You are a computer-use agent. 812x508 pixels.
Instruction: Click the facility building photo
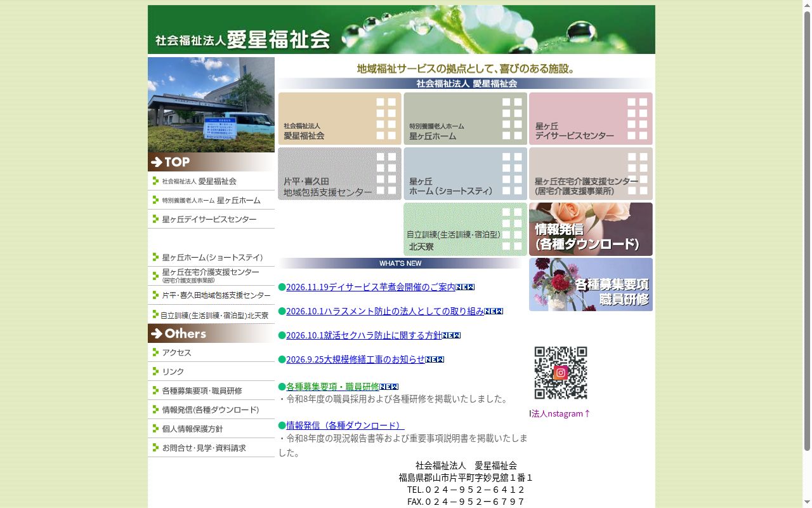[x=211, y=105]
